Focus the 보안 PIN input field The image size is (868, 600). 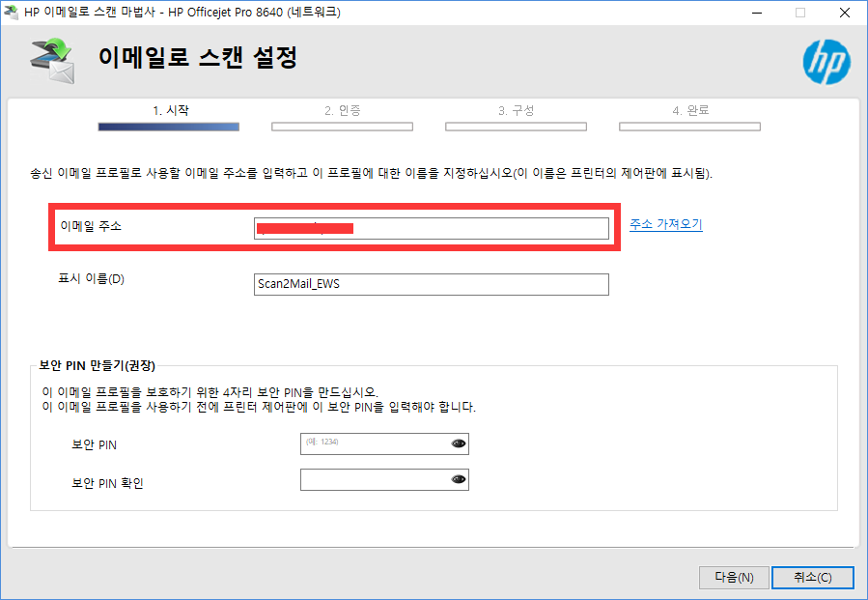pos(384,443)
